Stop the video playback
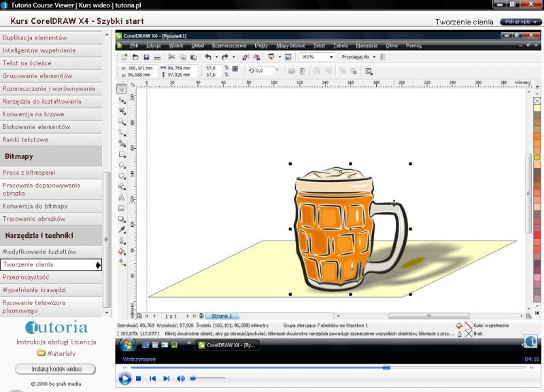This screenshot has height=392, width=544. 138,378
